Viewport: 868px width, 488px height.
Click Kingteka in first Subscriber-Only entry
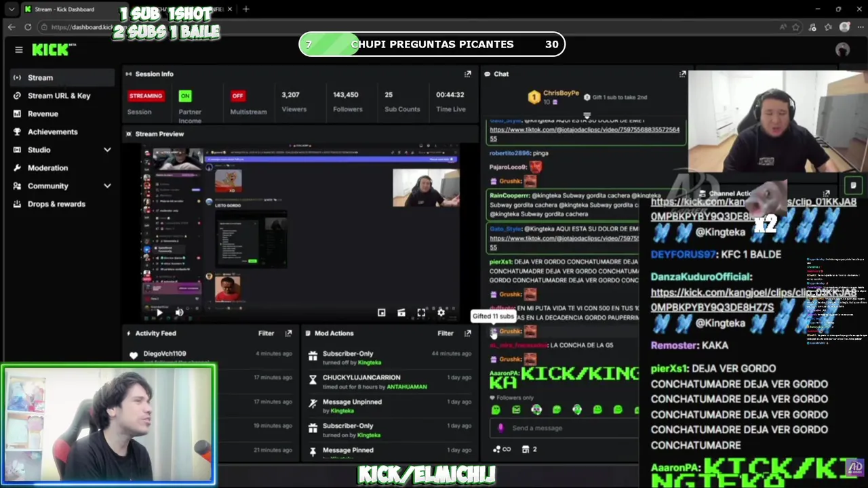click(x=370, y=363)
